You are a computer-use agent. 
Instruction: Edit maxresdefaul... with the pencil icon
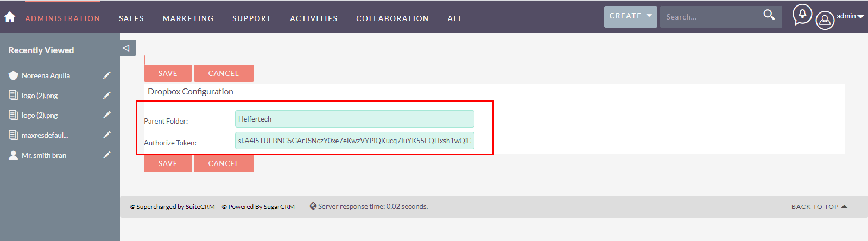coord(107,135)
